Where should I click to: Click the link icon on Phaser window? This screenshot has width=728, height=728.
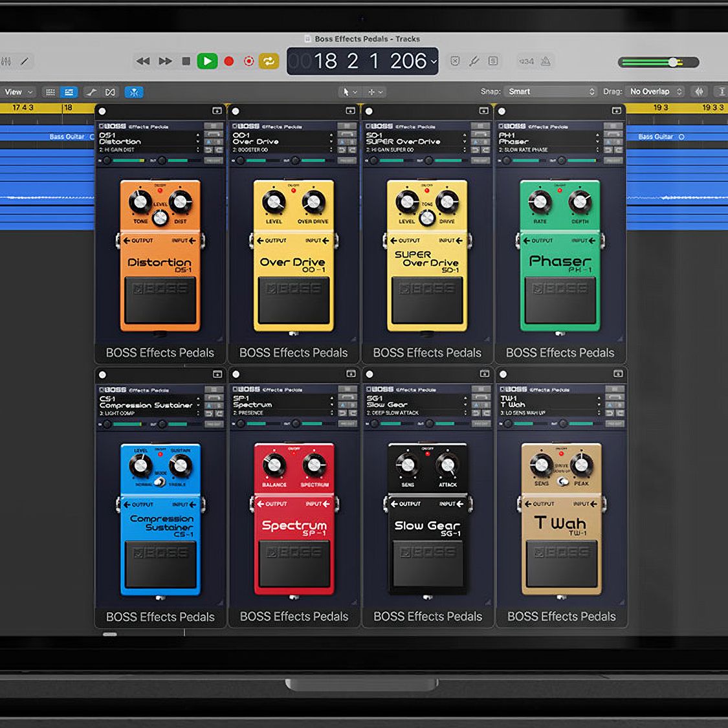(617, 111)
